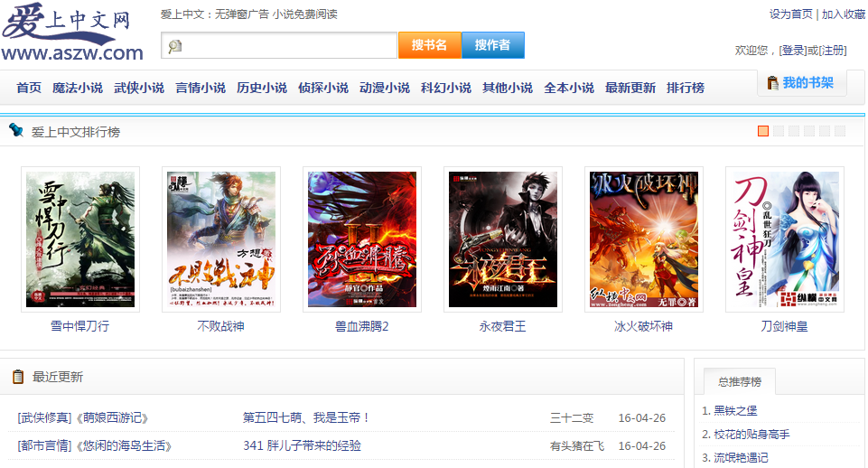
Task: Focus the book search input field
Action: (279, 45)
